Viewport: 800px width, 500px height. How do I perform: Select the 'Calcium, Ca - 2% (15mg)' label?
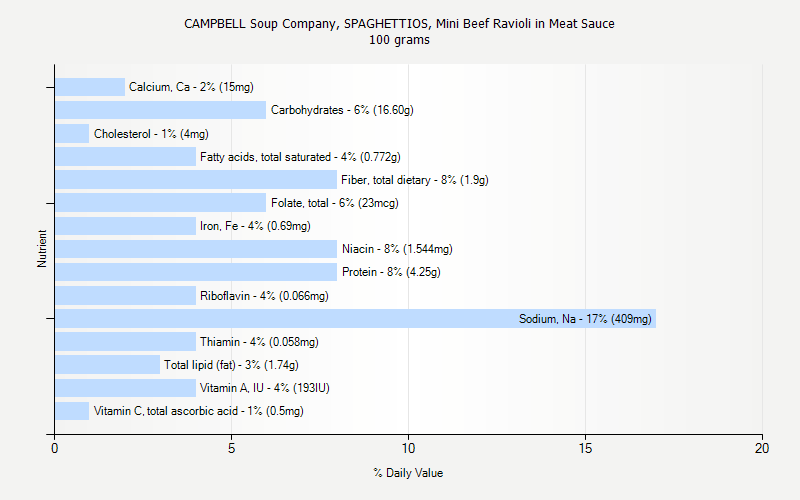tap(191, 87)
